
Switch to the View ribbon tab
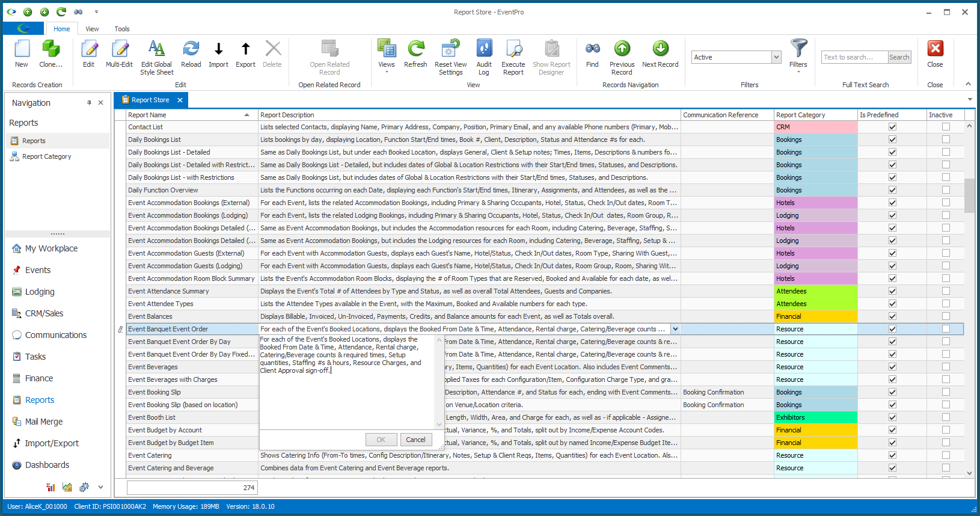pos(92,29)
